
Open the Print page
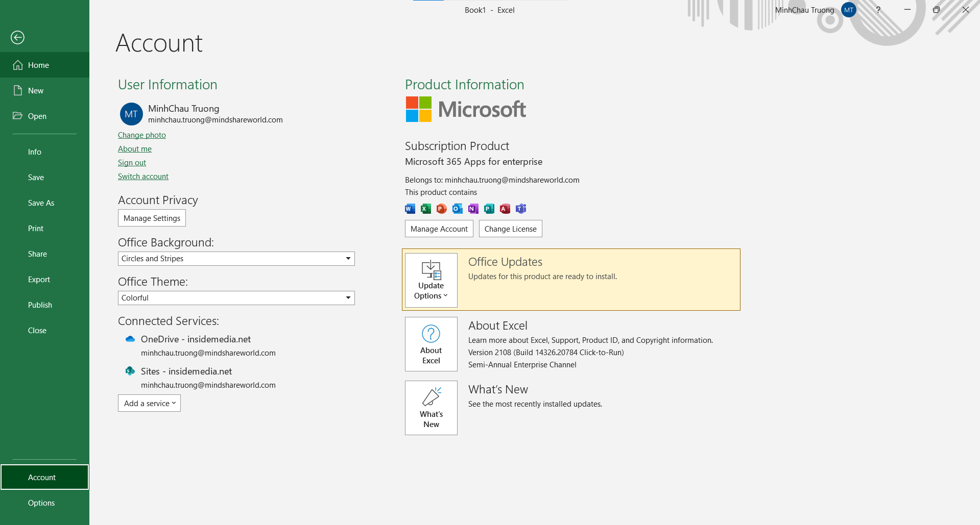point(44,228)
